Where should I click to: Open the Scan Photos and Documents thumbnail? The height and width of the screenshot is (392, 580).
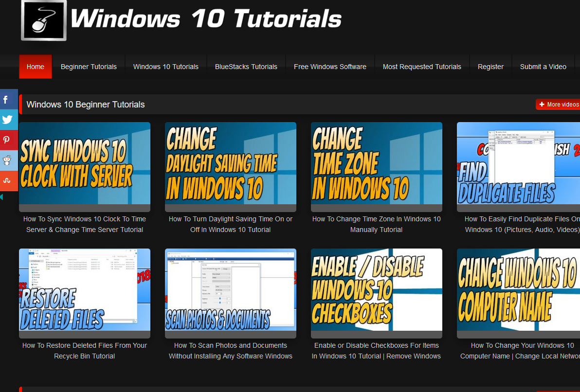(230, 293)
